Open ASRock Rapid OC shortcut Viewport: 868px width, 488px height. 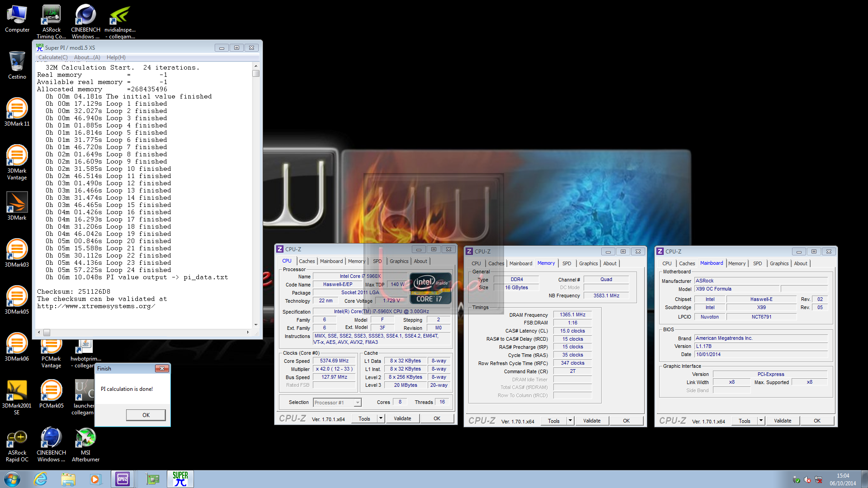(17, 446)
